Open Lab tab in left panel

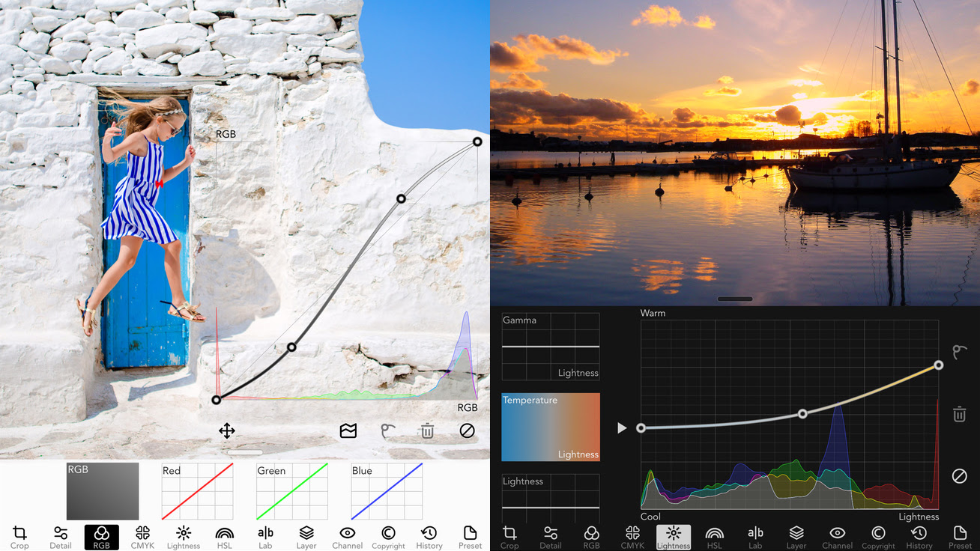(x=265, y=537)
